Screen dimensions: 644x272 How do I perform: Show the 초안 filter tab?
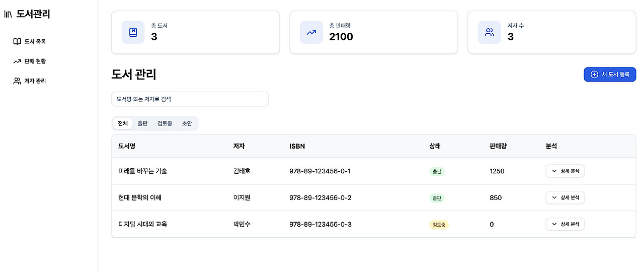click(187, 123)
